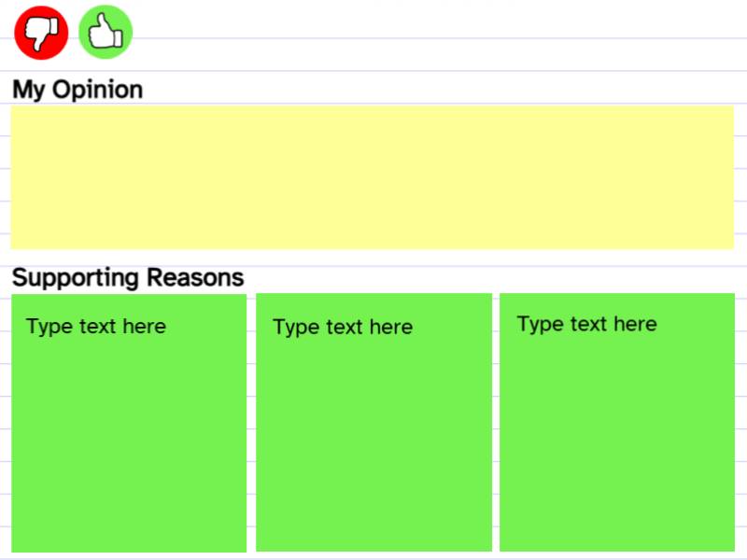Focus the first reason's placeholder text

96,327
